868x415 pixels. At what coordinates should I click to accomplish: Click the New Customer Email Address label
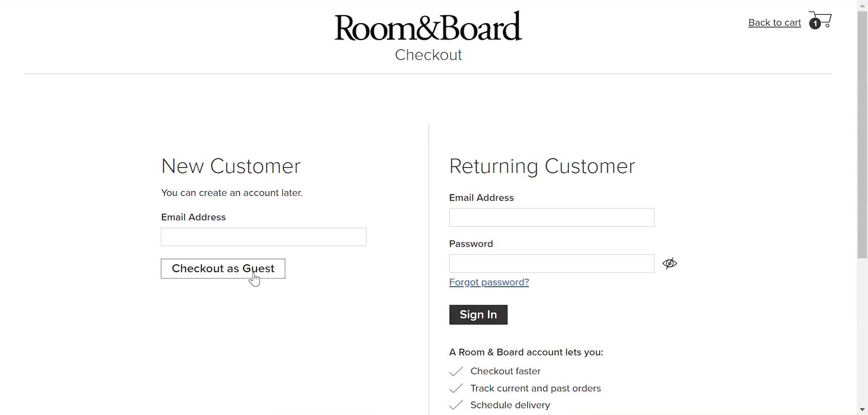click(193, 217)
